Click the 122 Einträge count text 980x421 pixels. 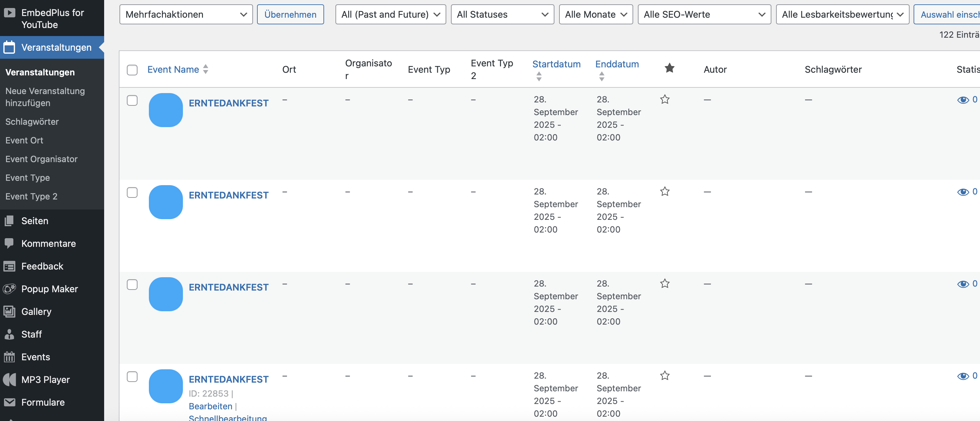tap(959, 35)
